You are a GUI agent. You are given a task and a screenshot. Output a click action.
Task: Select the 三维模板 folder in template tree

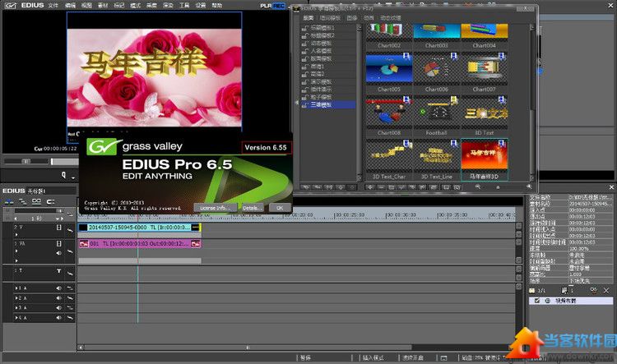[x=328, y=104]
